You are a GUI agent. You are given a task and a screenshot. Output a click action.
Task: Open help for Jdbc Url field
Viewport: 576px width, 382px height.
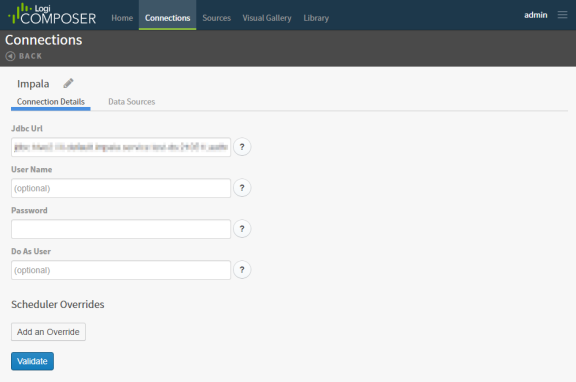pyautogui.click(x=242, y=147)
